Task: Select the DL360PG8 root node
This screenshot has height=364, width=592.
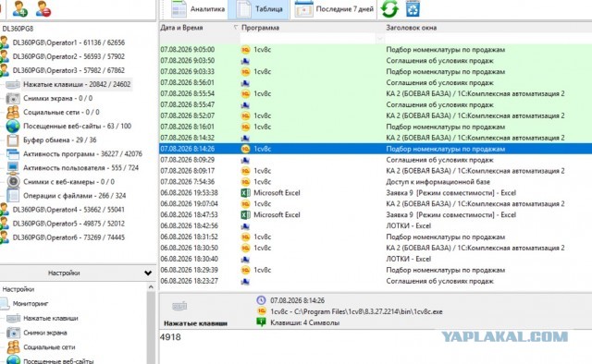Action: [18, 29]
